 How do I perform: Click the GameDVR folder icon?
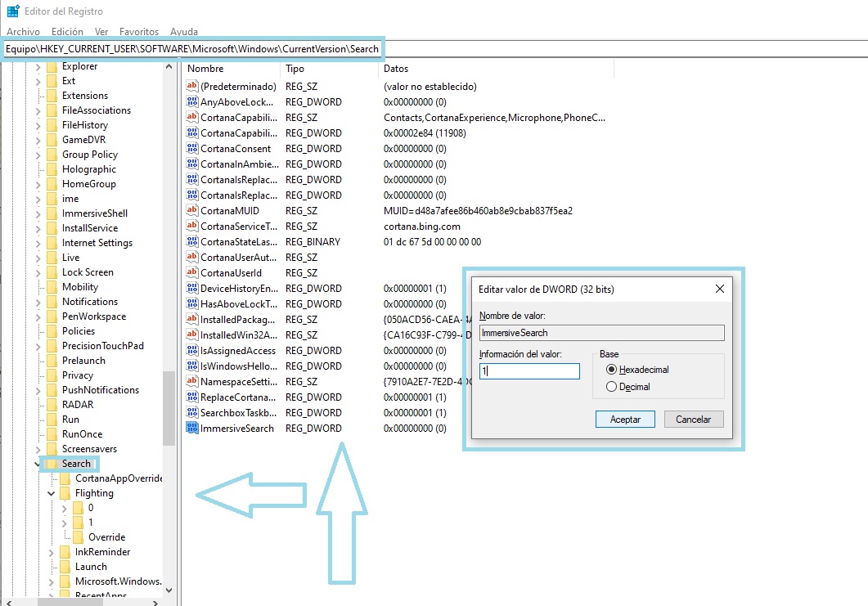[52, 140]
